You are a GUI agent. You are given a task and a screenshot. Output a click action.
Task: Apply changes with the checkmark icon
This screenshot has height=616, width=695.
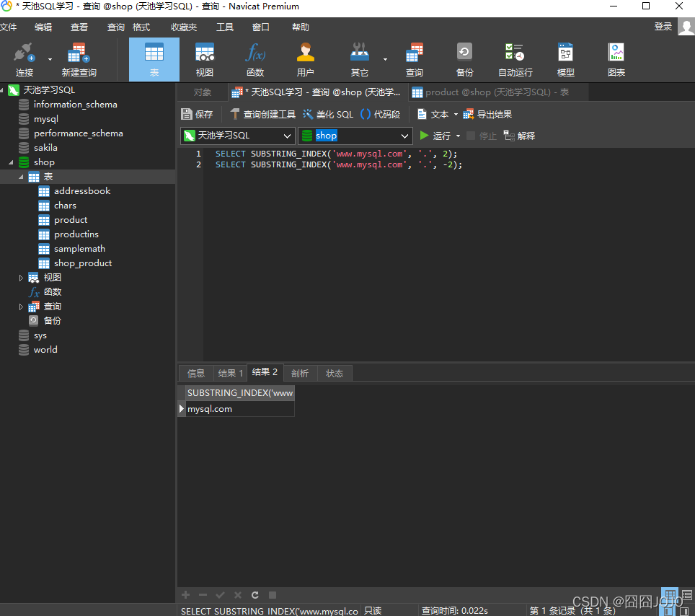[221, 594]
